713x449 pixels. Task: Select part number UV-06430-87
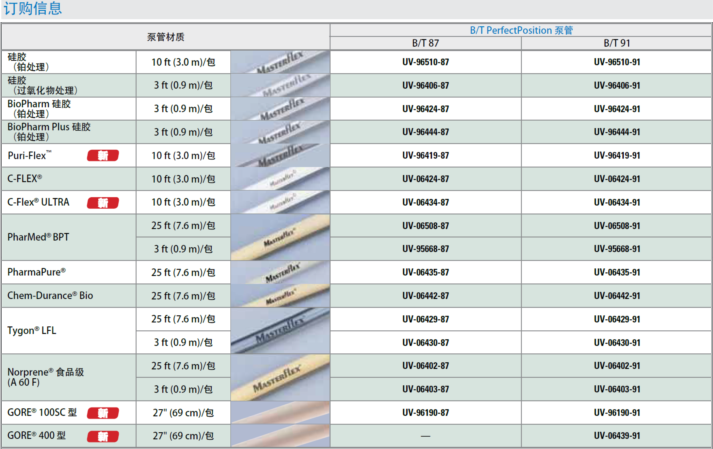point(426,343)
